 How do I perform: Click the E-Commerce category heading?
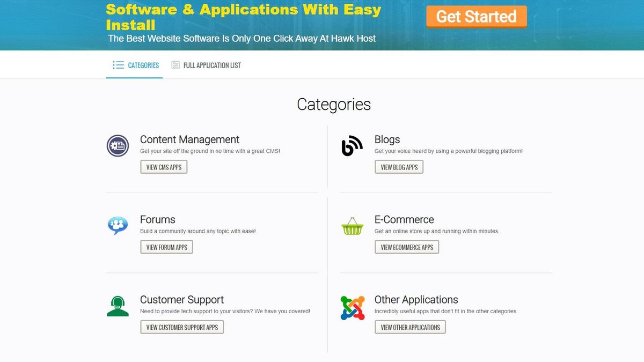coord(404,219)
